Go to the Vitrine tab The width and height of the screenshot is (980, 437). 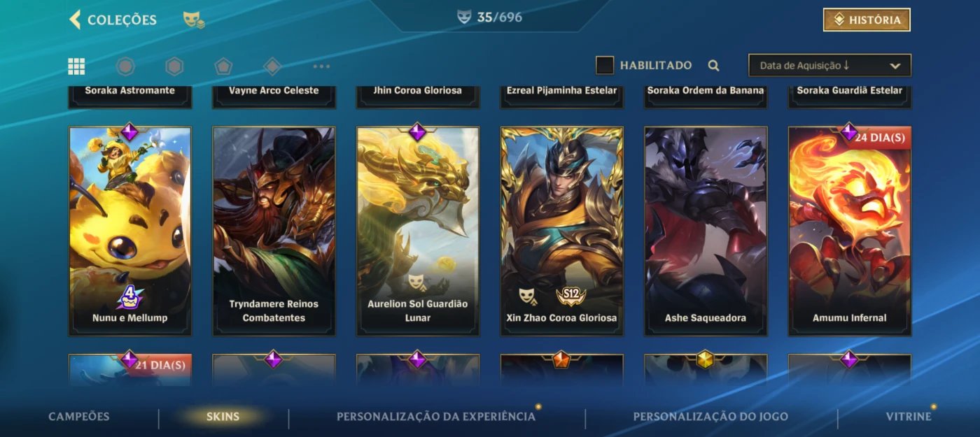[x=909, y=417]
